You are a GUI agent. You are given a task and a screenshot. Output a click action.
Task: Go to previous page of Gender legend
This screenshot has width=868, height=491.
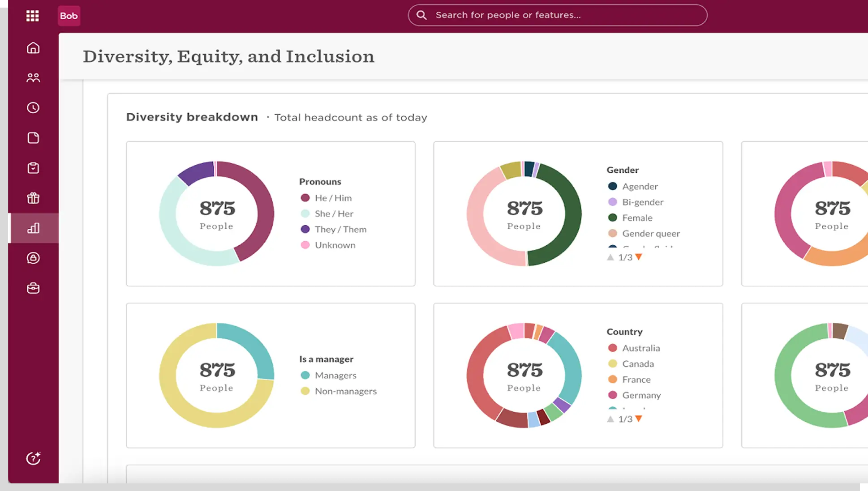pos(610,257)
